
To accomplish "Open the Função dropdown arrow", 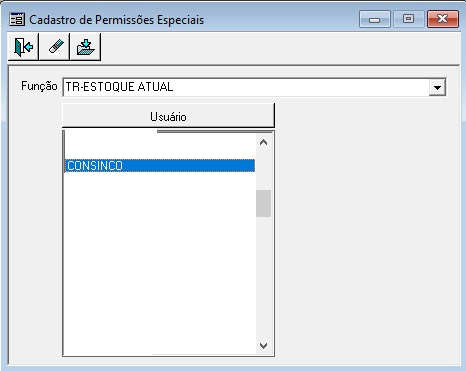I will pos(437,87).
